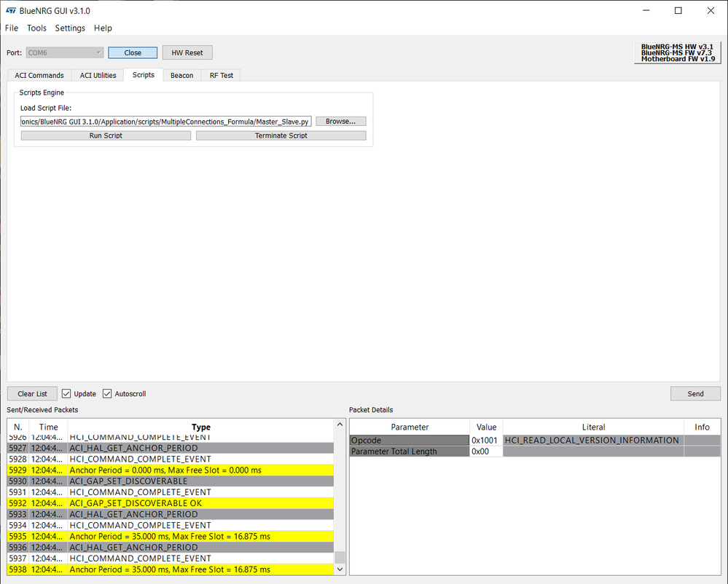Image resolution: width=728 pixels, height=584 pixels.
Task: Click the Type column header
Action: 201,427
